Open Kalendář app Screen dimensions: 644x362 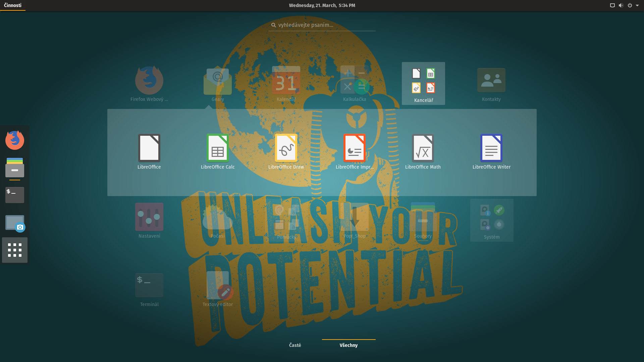[286, 80]
